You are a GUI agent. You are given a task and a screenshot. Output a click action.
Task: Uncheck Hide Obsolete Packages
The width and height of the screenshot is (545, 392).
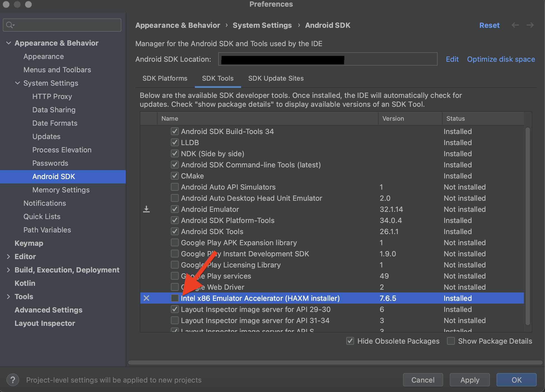click(350, 341)
